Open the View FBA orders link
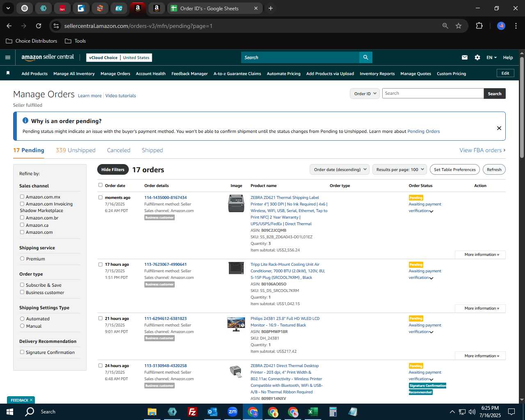The height and width of the screenshot is (420, 525). click(482, 150)
